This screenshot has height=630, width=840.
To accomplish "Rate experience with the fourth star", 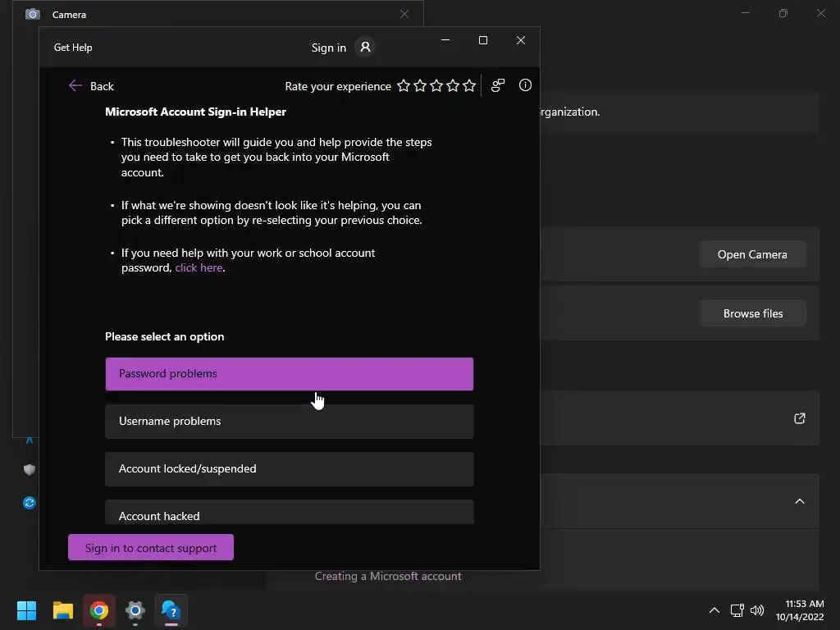I will [453, 85].
